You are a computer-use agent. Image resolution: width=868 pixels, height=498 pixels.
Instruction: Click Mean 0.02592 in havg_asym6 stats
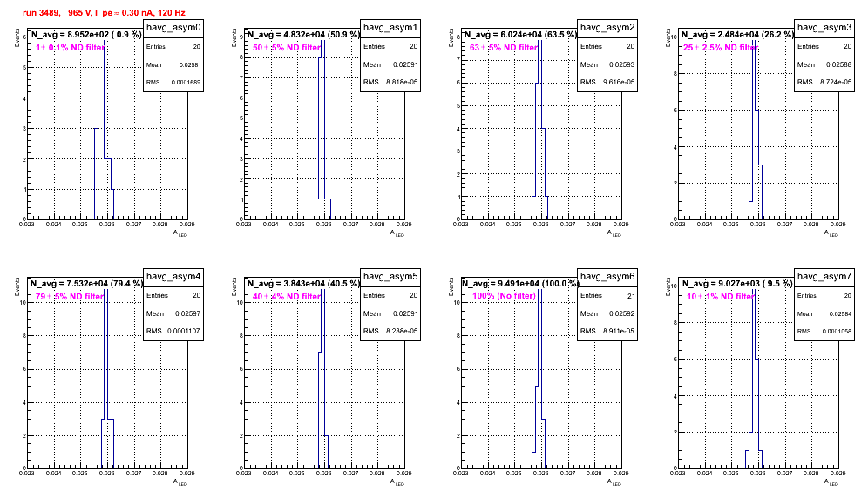tap(607, 313)
